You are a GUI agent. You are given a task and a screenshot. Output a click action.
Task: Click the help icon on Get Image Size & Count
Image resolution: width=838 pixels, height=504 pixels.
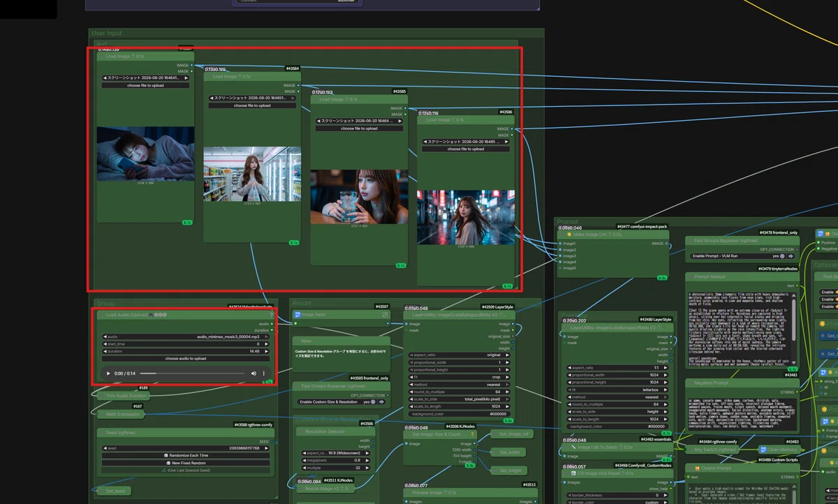tap(473, 434)
